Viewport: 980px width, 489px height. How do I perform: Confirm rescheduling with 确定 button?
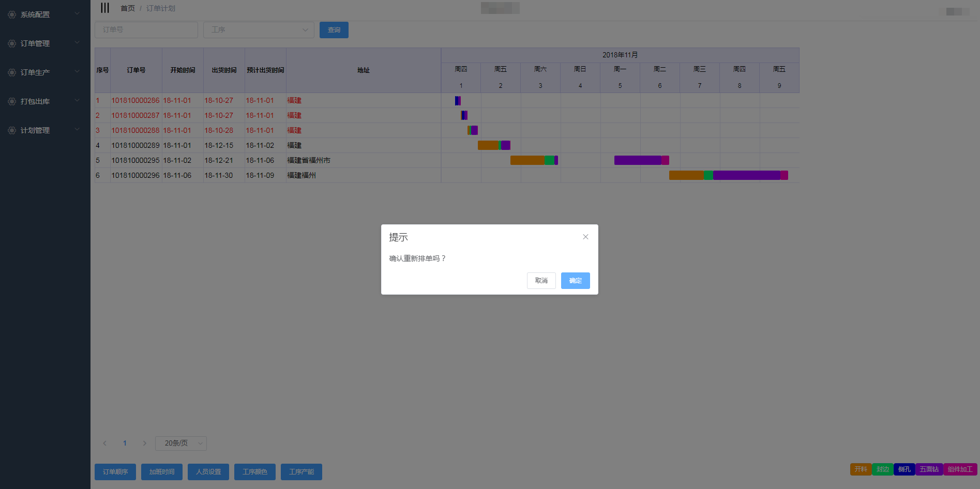coord(575,281)
